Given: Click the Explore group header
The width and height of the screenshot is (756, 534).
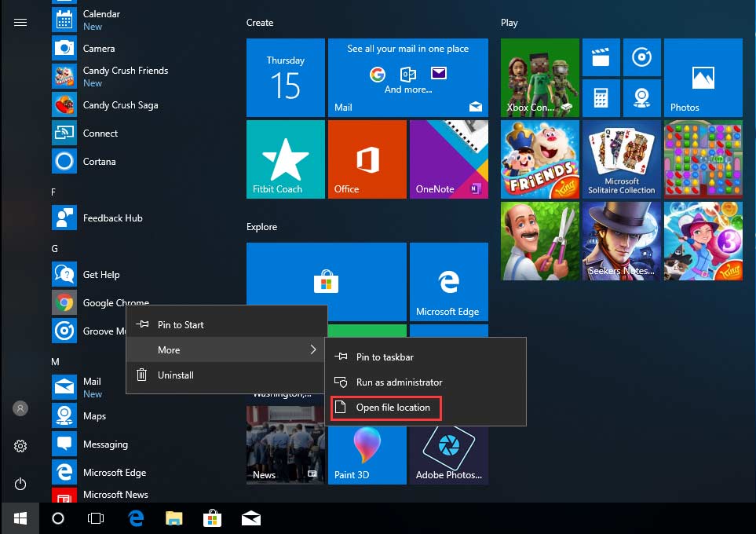Looking at the screenshot, I should (x=261, y=227).
